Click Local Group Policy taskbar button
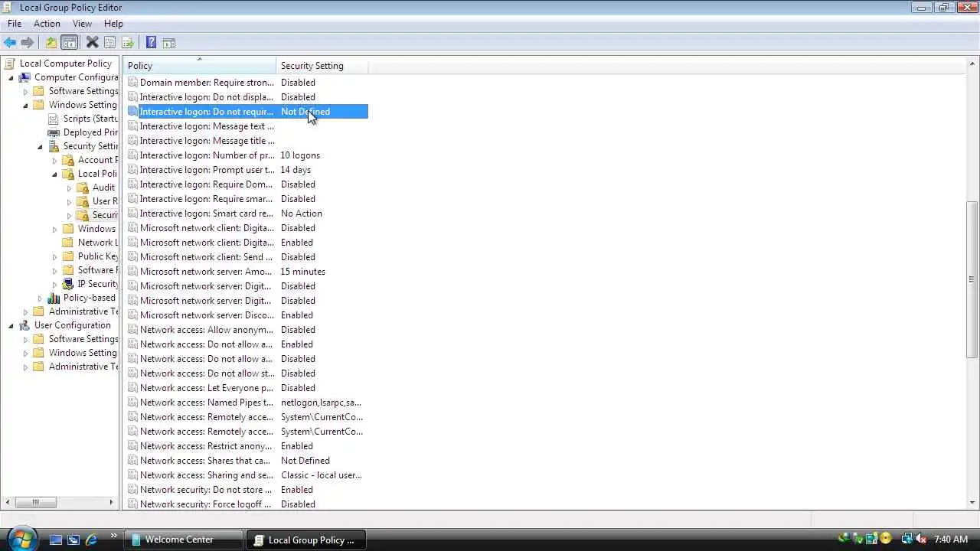 [x=305, y=540]
